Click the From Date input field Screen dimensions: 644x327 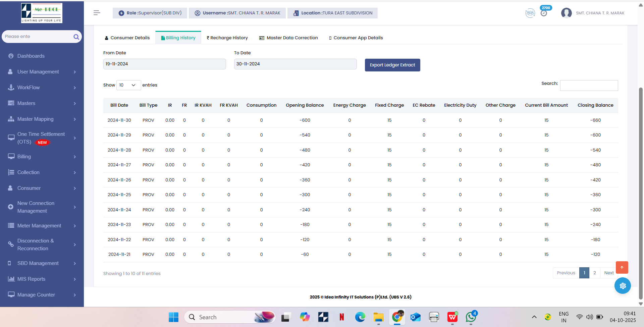tap(164, 64)
